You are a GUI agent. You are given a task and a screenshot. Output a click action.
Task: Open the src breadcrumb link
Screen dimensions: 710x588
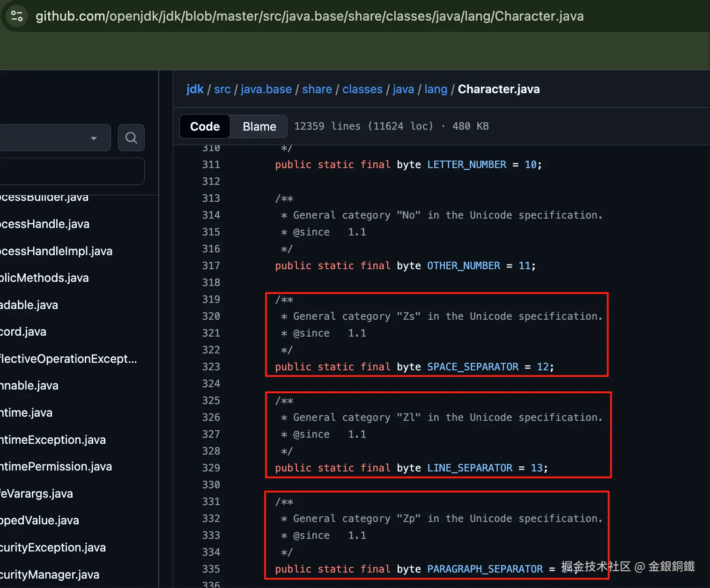222,89
